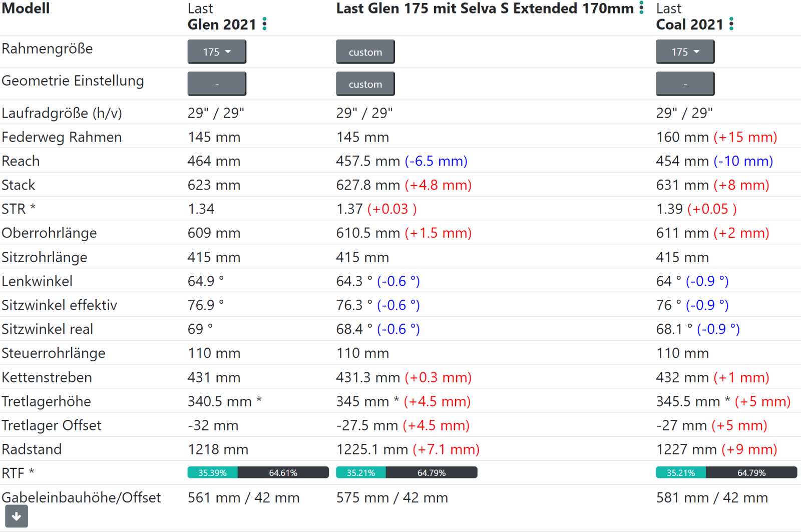Viewport: 801px width, 532px height.
Task: Open the menu icon beside Selva S Extended 170mm
Action: (641, 8)
